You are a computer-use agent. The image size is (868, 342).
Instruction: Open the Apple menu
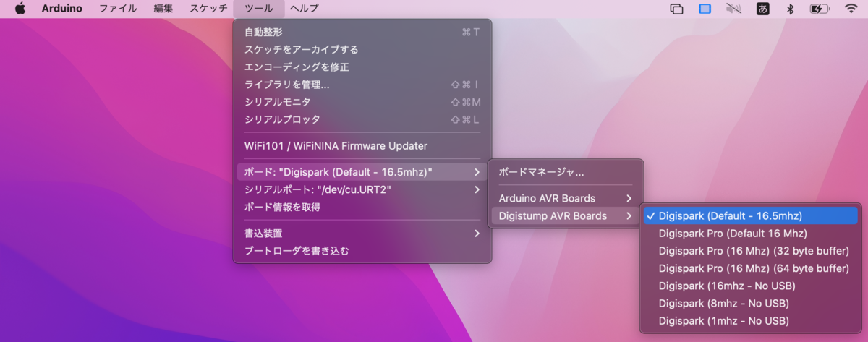tap(20, 9)
